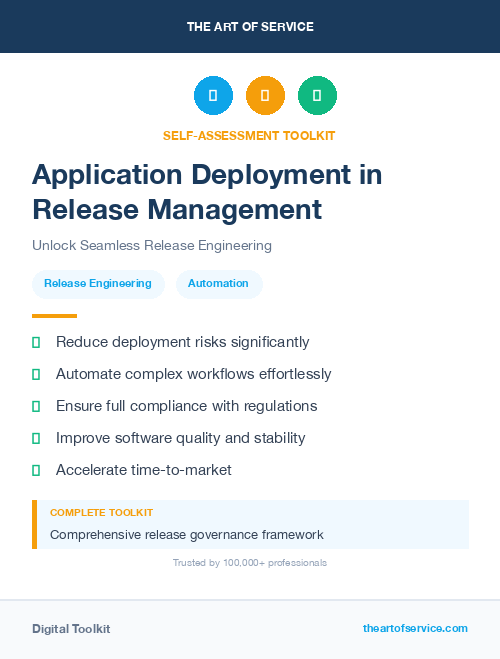This screenshot has height=659, width=500.
Task: Click the bullet icon beside Accelerate time-to-market
Action: [x=36, y=470]
